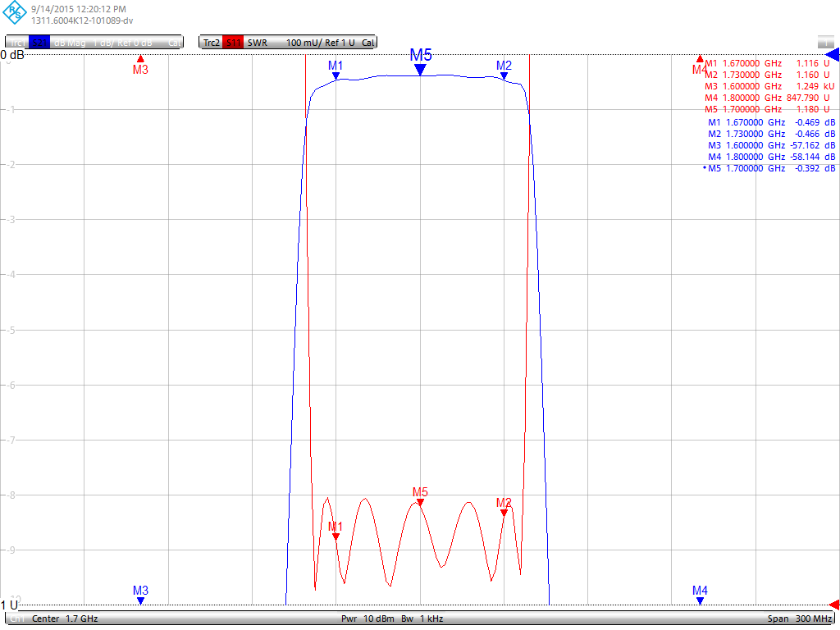The width and height of the screenshot is (840, 630).
Task: Click the SWR format in Trc2 label
Action: (257, 43)
